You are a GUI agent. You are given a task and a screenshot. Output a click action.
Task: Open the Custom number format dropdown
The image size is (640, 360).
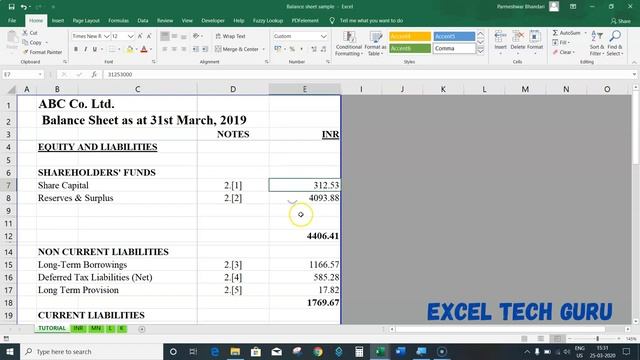[323, 36]
